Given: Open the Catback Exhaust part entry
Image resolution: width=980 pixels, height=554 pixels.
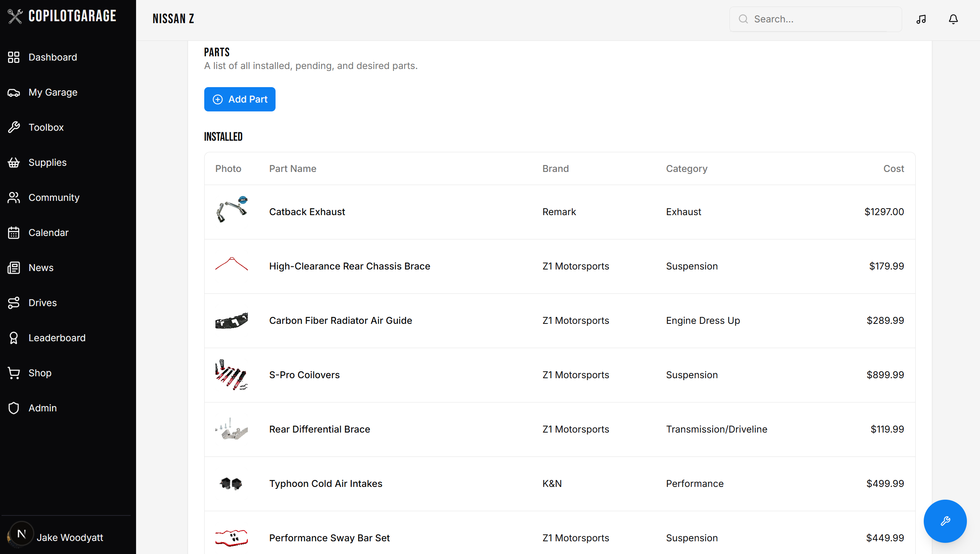Looking at the screenshot, I should [307, 212].
